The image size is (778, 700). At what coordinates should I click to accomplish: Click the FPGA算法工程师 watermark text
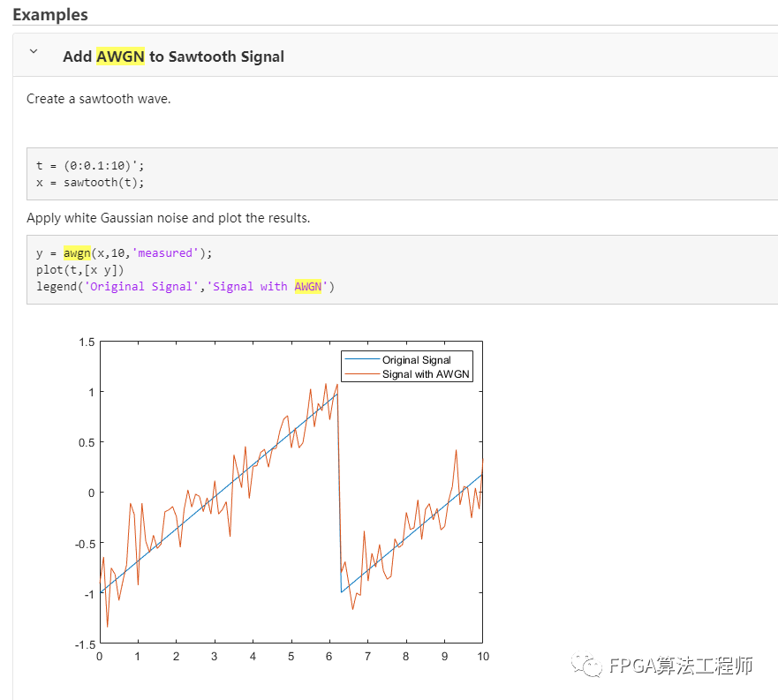coord(681,666)
